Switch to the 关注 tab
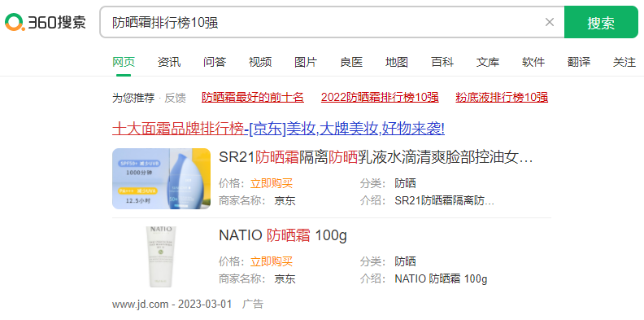The width and height of the screenshot is (644, 320). [624, 62]
